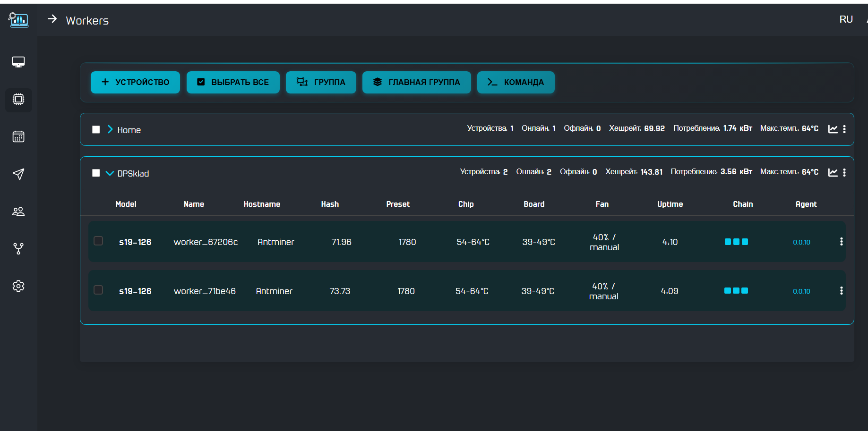The height and width of the screenshot is (431, 868).
Task: Open the chart icon for Home group
Action: pyautogui.click(x=833, y=129)
